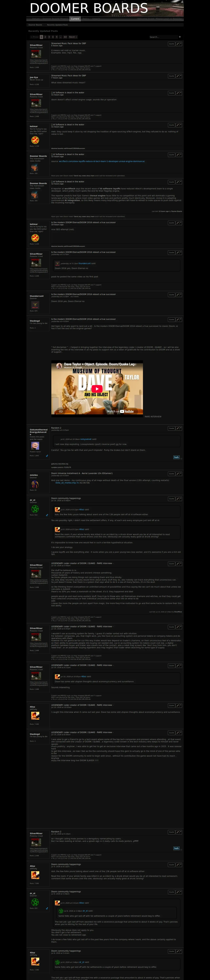Image resolution: width=210 pixels, height=980 pixels.
Task: Expand post options on Gokumothermal's Random 2 post
Action: [179, 428]
